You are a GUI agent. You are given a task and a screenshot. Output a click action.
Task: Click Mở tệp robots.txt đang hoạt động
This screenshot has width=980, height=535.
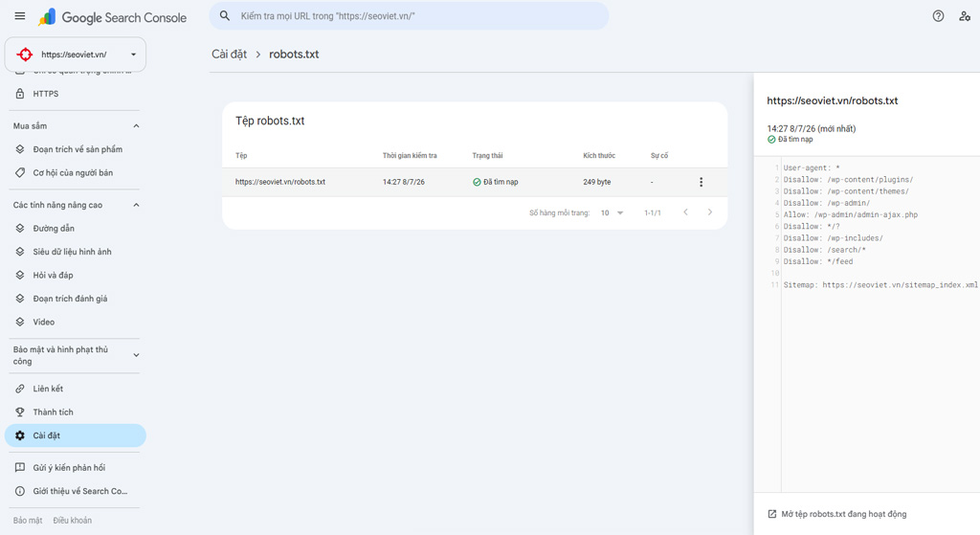point(844,514)
